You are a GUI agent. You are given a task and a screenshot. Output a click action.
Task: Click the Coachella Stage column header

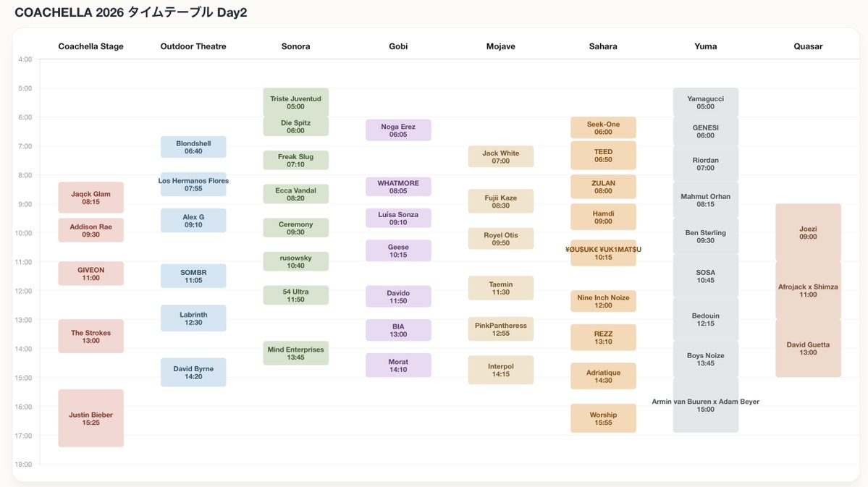(x=90, y=46)
